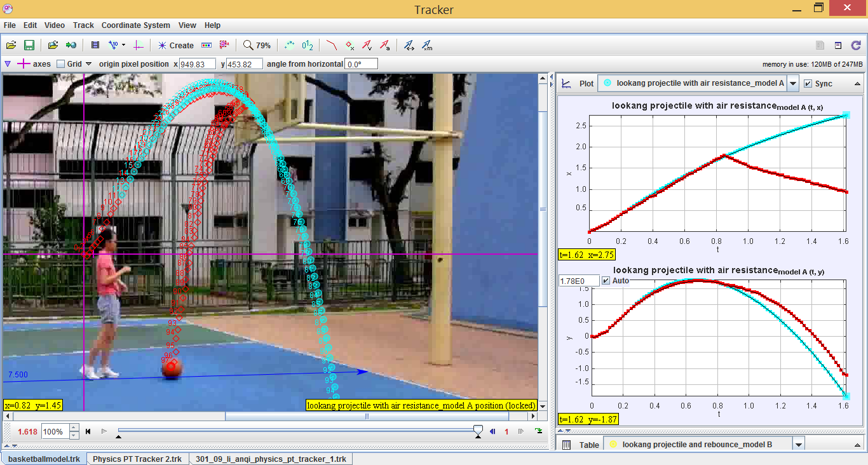Toggle velocity vector display
This screenshot has width=868, height=465.
[365, 45]
